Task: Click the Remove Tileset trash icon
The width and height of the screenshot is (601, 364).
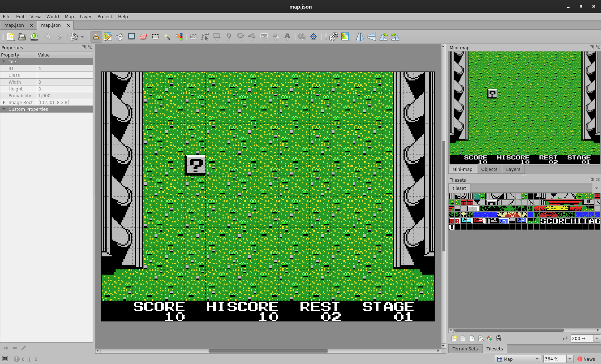Action: 499,338
